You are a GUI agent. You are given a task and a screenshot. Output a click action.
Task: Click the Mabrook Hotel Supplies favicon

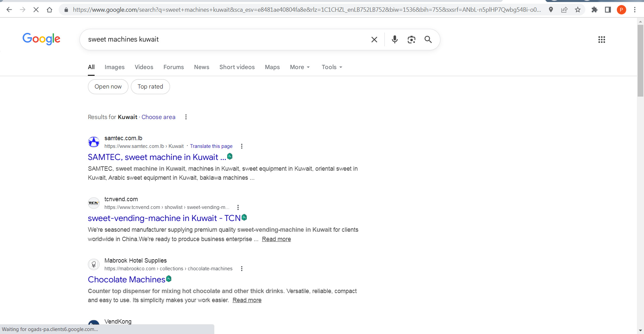[x=94, y=264]
